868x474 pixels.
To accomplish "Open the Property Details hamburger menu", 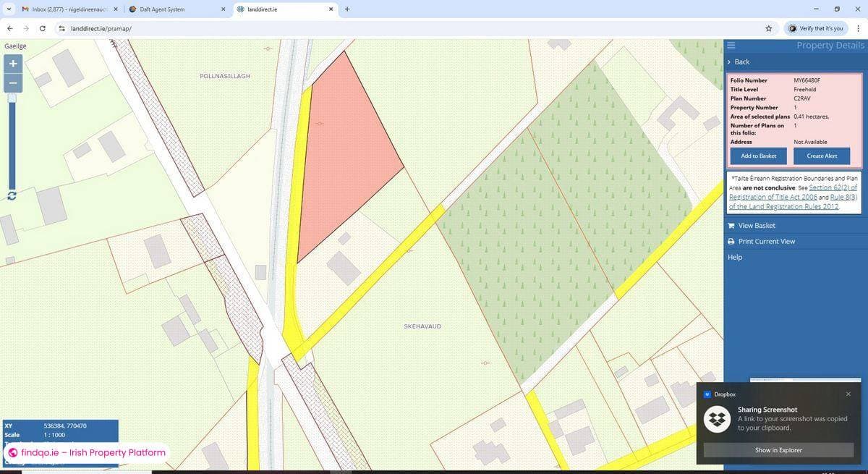I will (731, 45).
